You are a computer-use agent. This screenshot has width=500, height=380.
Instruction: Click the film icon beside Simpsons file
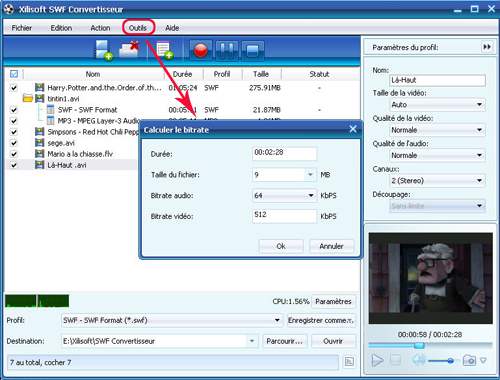click(x=40, y=132)
